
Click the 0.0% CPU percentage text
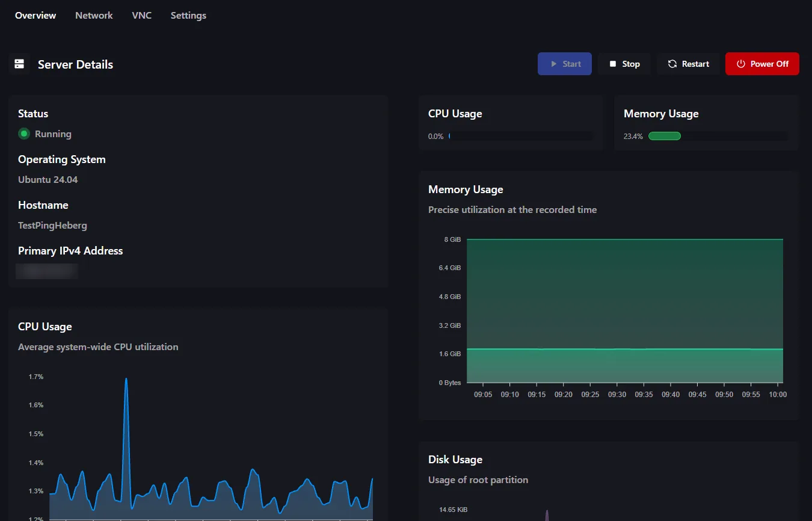coord(436,137)
